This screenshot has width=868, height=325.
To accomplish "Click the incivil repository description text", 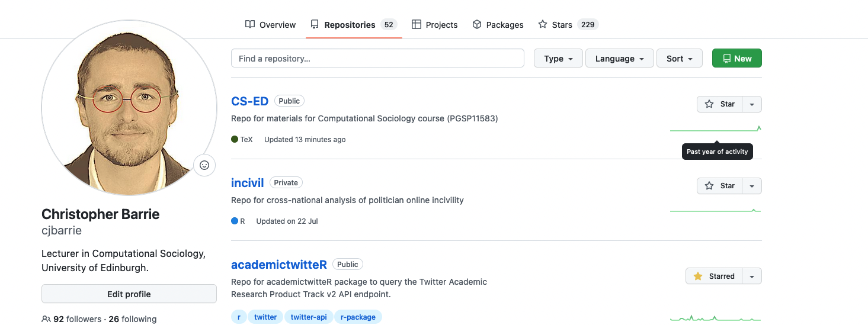I will tap(347, 200).
